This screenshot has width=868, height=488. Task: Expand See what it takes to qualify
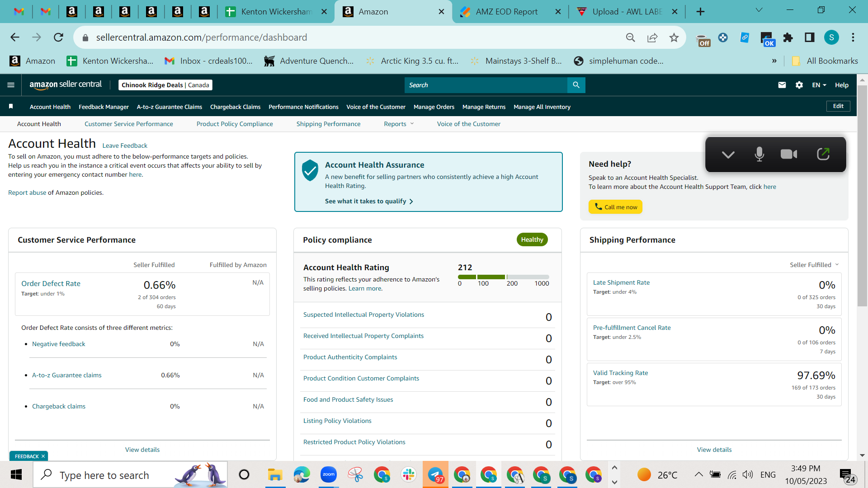point(369,201)
